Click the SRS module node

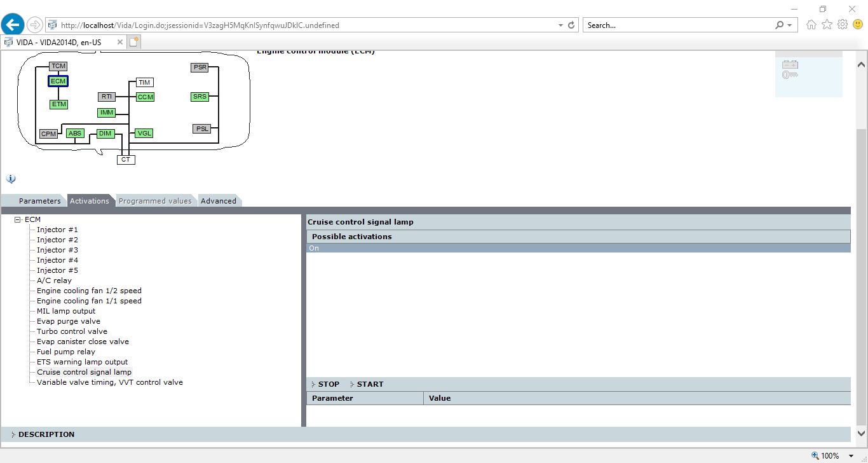point(200,97)
